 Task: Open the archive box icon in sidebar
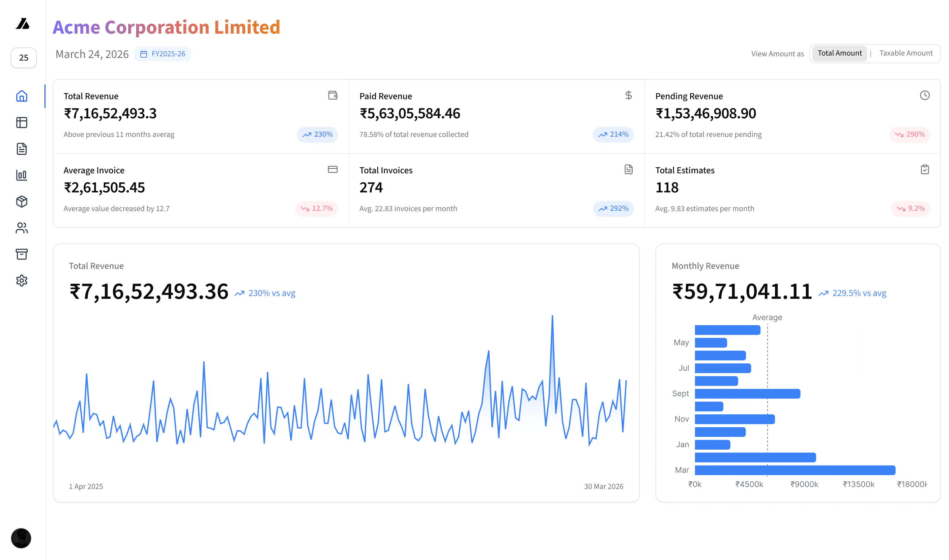[22, 254]
